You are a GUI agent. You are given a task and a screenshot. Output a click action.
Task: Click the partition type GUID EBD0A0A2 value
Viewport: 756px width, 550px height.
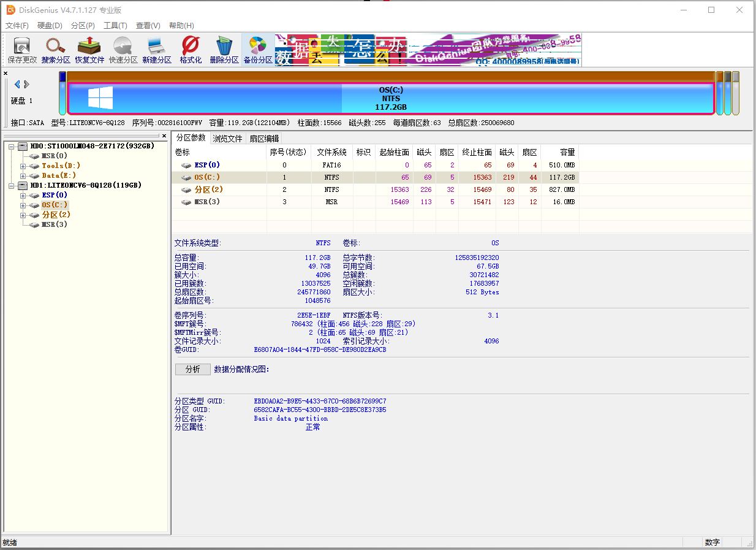320,401
